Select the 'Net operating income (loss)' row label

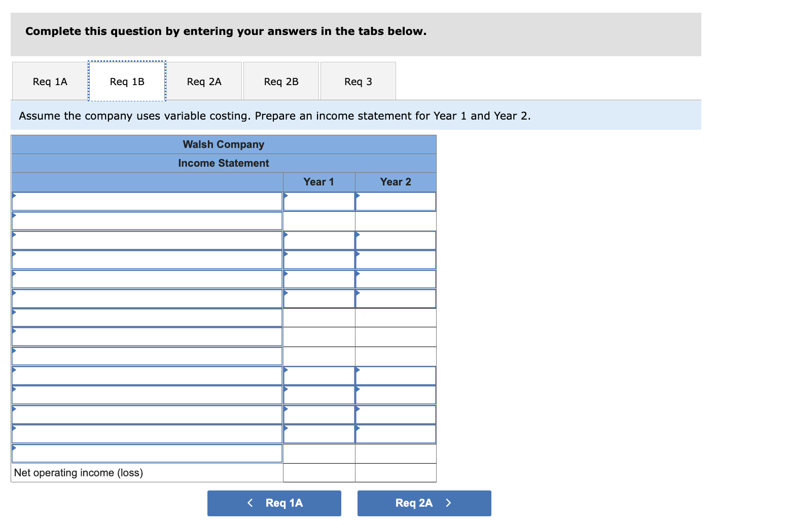(x=79, y=473)
